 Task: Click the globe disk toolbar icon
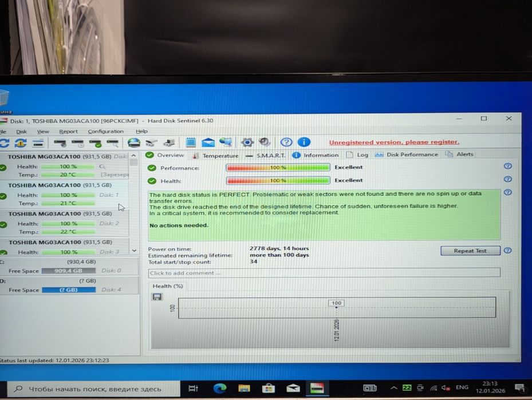(x=134, y=142)
